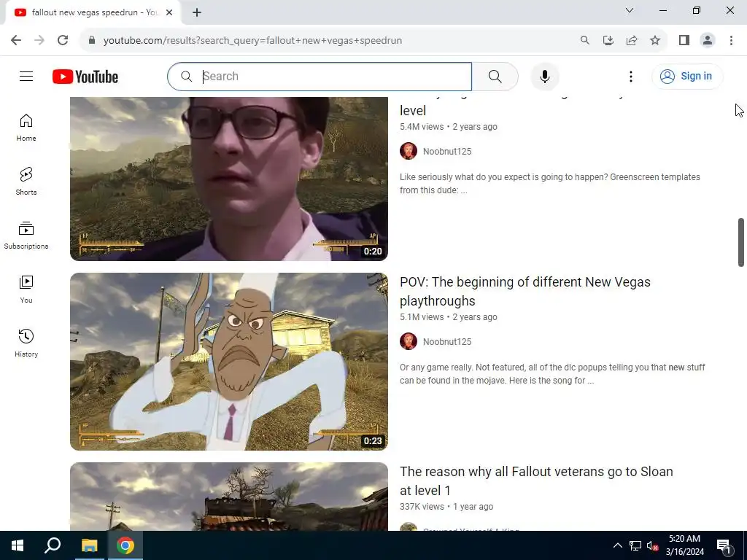Bookmark this page with the star icon

(x=655, y=41)
